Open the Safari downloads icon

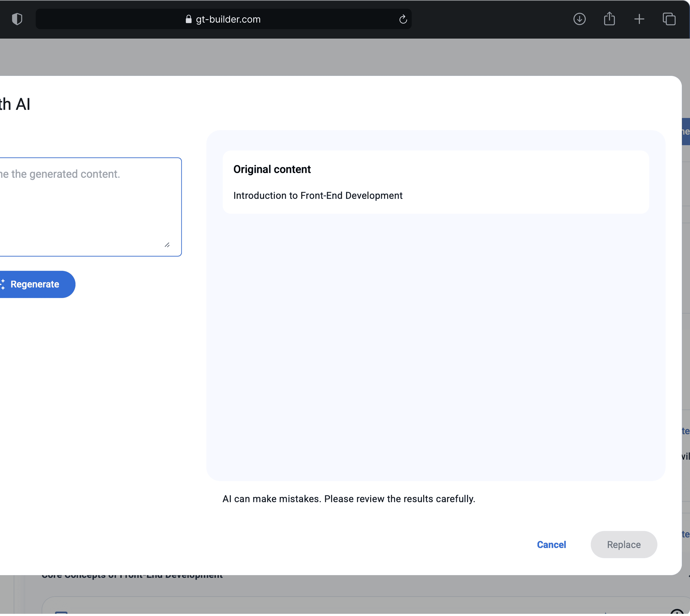click(x=579, y=19)
